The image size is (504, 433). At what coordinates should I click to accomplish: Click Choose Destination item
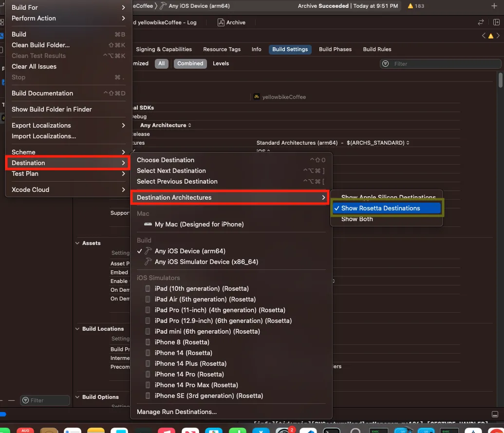231,160
